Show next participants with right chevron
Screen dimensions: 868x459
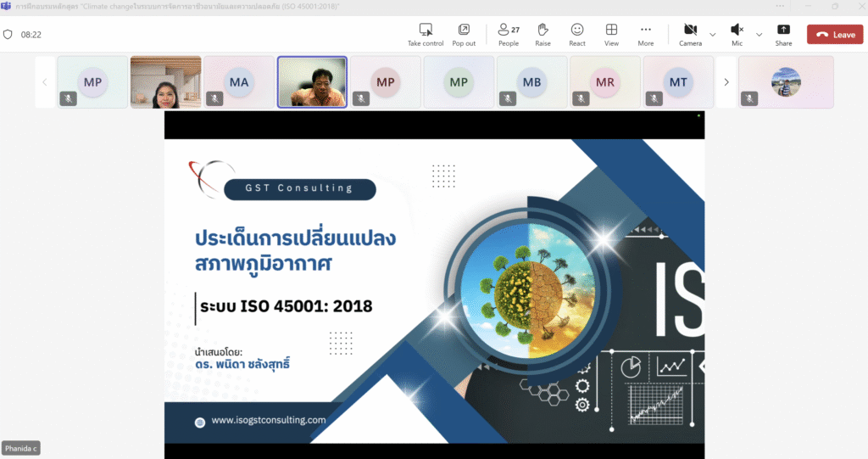[x=726, y=82]
